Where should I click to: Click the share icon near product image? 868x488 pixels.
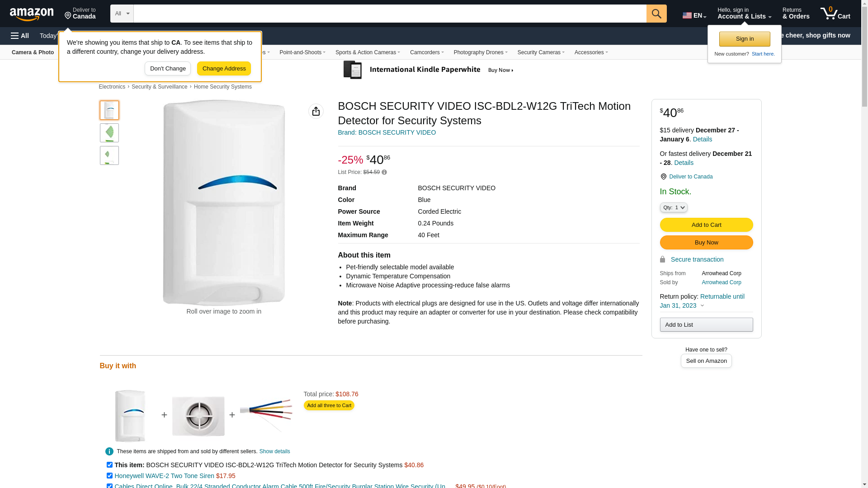[316, 111]
